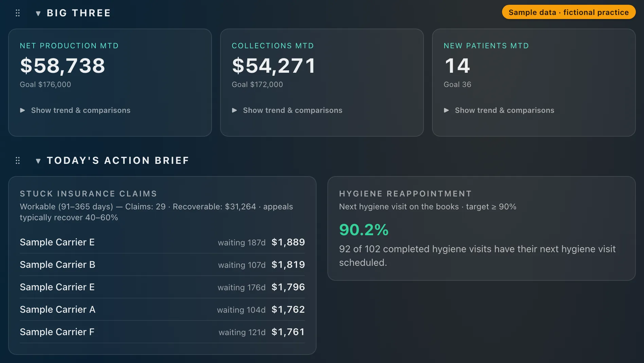Click the $1,761 claim amount
The image size is (644, 363).
[x=288, y=332]
